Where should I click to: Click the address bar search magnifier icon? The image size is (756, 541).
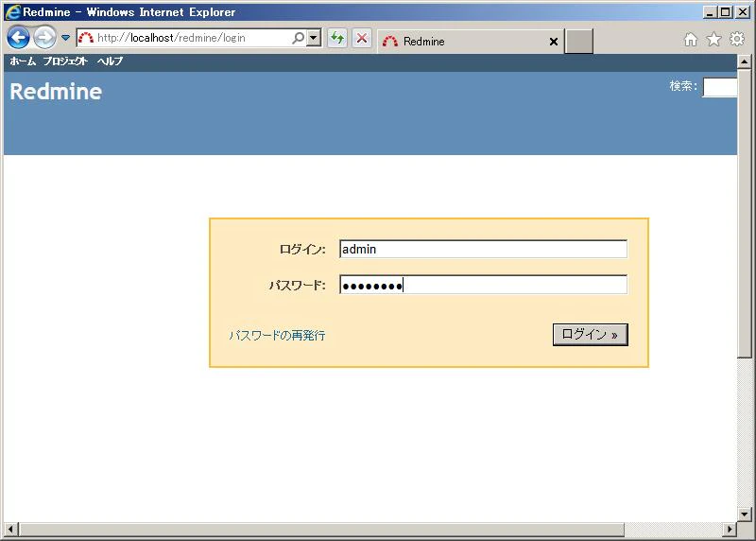(x=299, y=38)
